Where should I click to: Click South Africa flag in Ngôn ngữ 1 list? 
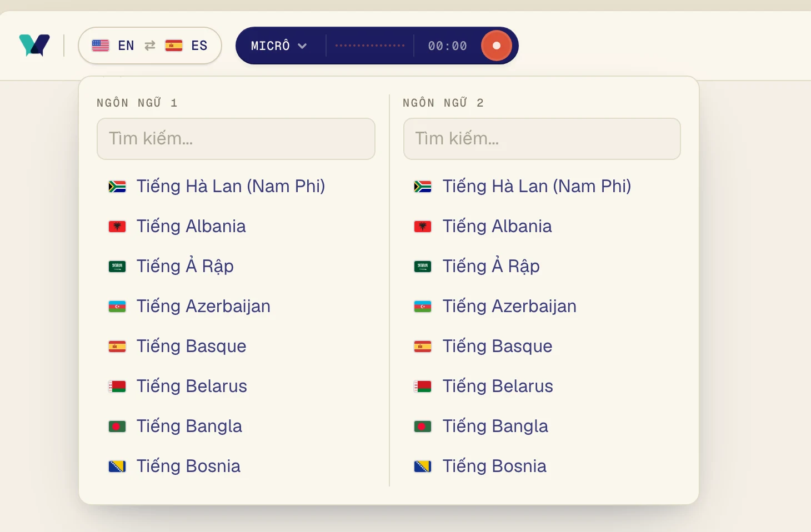pos(117,187)
